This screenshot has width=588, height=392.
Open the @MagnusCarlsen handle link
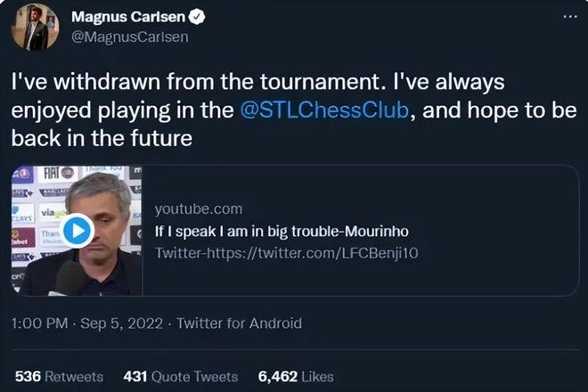[x=129, y=37]
